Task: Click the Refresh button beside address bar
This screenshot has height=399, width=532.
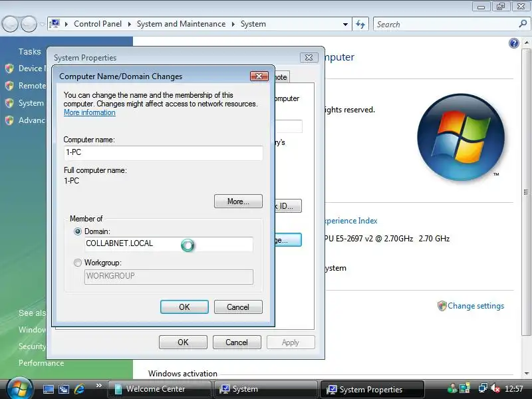Action: [360, 24]
